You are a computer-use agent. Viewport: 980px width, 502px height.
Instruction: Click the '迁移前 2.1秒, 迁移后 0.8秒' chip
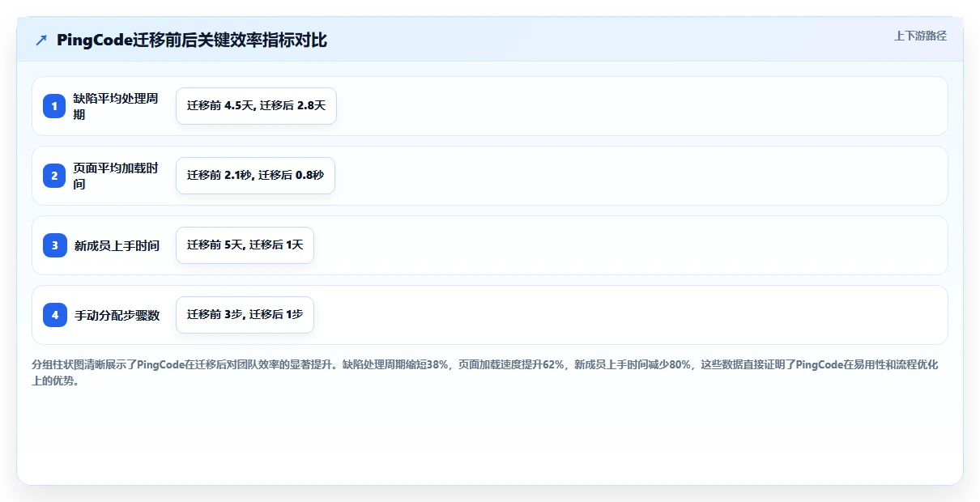[255, 176]
